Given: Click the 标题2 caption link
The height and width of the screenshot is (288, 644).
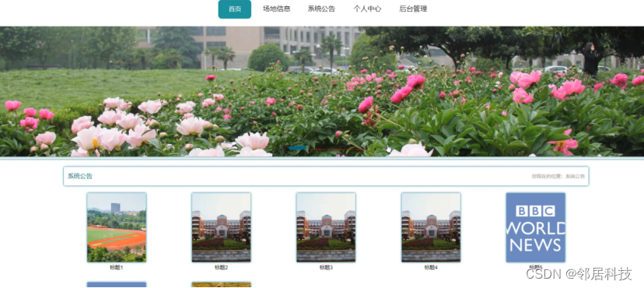Looking at the screenshot, I should coord(222,268).
